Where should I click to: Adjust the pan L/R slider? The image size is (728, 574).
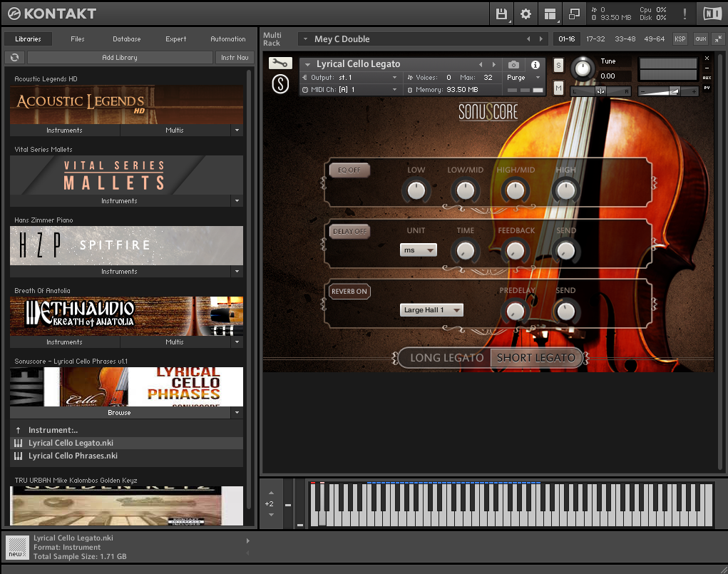pyautogui.click(x=600, y=91)
